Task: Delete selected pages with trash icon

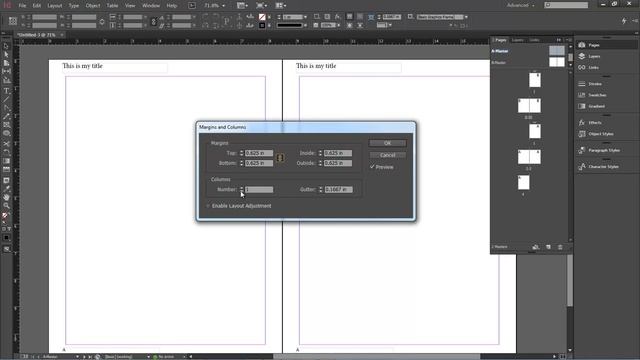Action: click(x=560, y=247)
